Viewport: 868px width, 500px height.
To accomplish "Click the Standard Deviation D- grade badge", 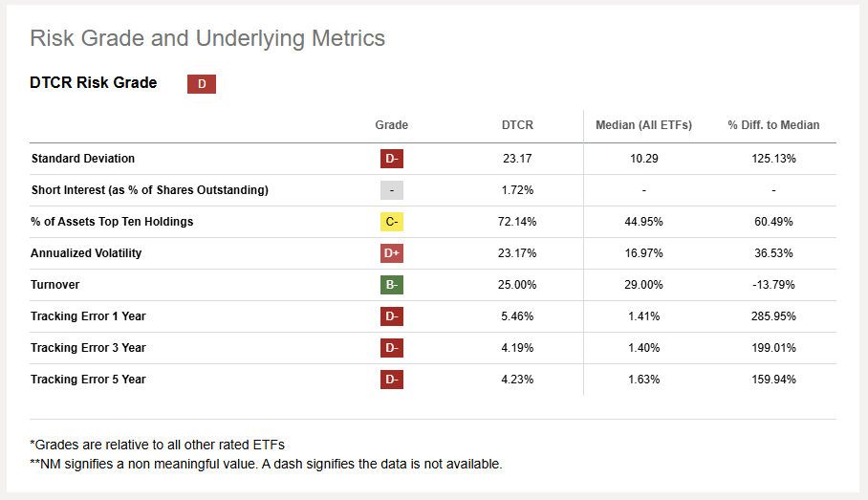I will click(391, 159).
